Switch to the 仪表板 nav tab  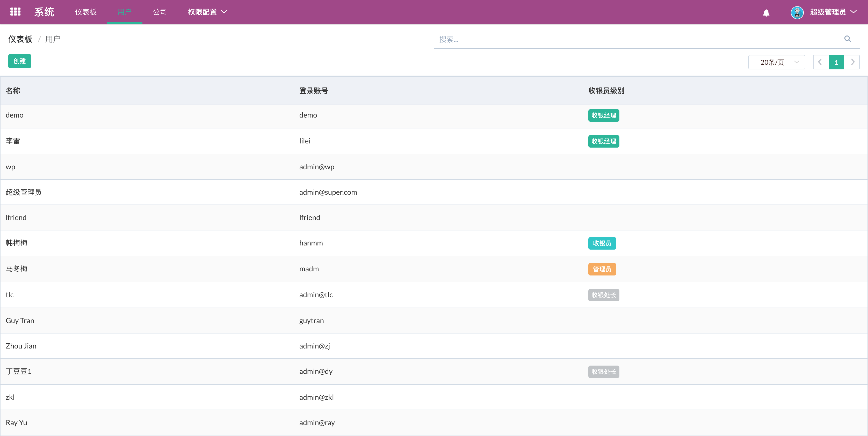[x=86, y=12]
